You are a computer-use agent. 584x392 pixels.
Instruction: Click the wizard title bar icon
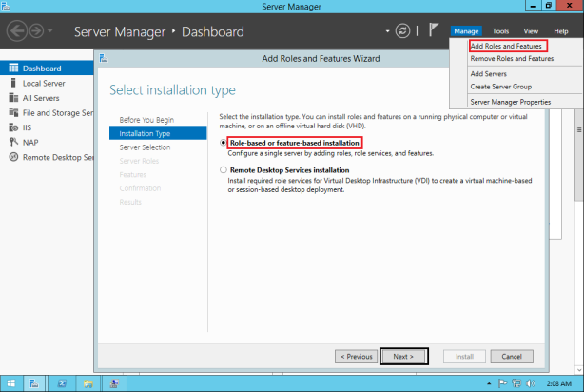pos(104,58)
